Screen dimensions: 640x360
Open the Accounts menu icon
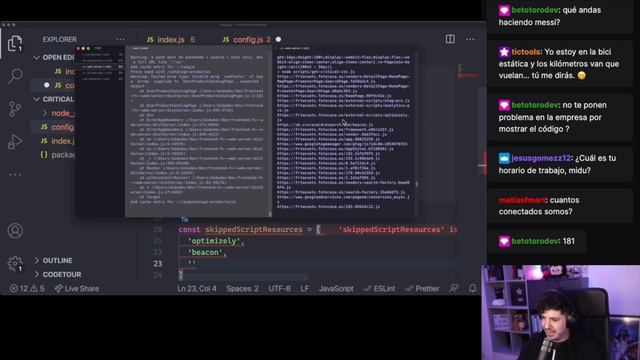tap(15, 231)
